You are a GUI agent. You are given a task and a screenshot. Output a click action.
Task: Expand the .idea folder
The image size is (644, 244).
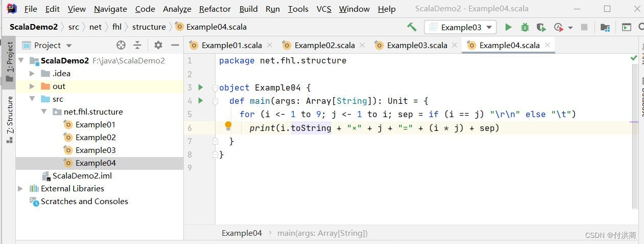32,73
